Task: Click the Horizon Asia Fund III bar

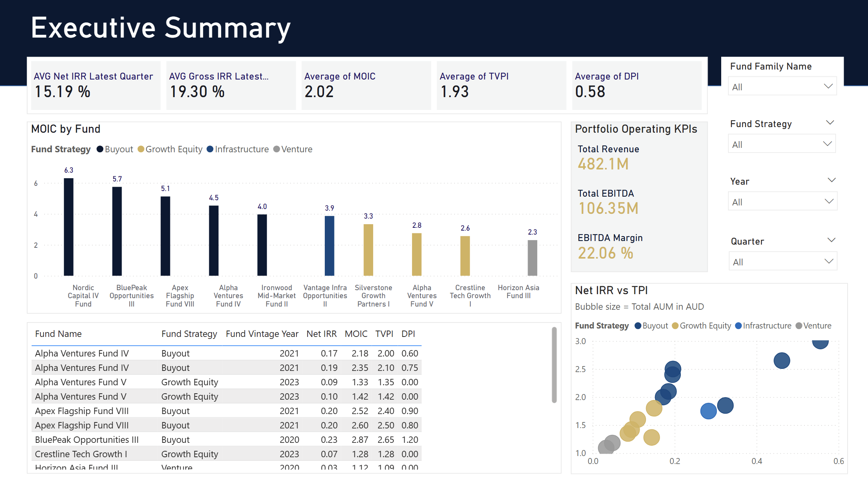Action: point(532,258)
